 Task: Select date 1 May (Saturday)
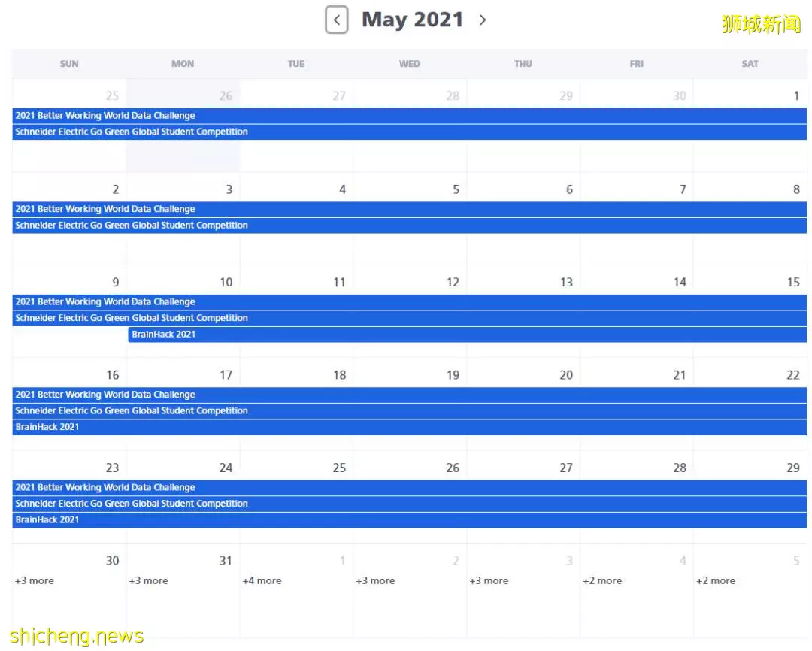(796, 95)
